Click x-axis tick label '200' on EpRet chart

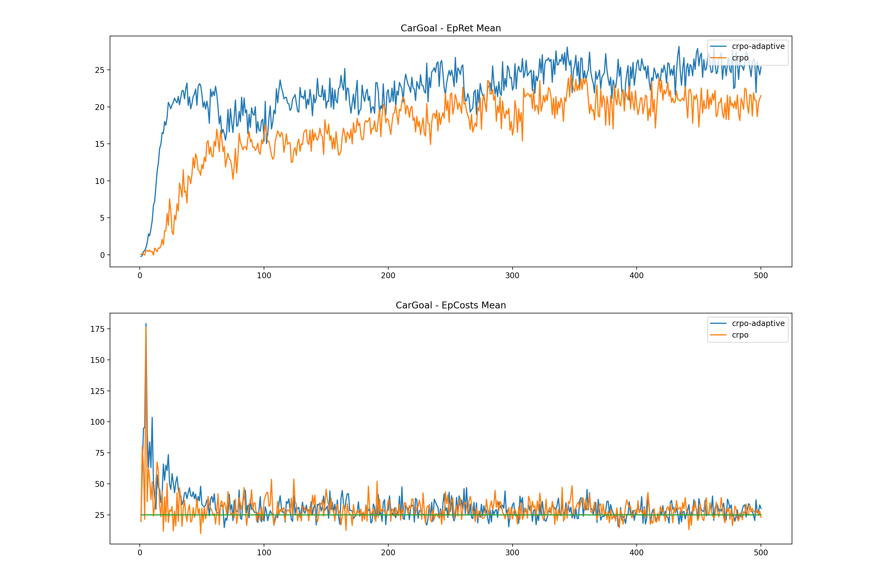(x=388, y=276)
